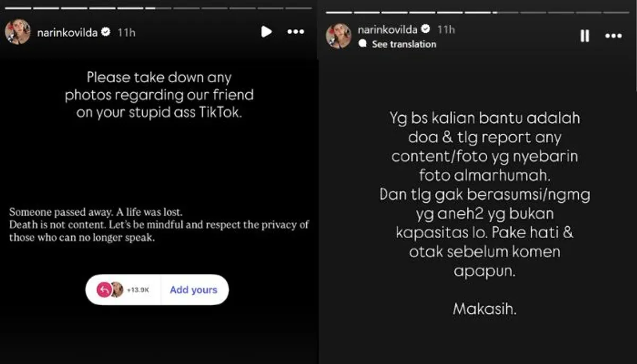Jump to first segment of right story progress bar

point(339,12)
